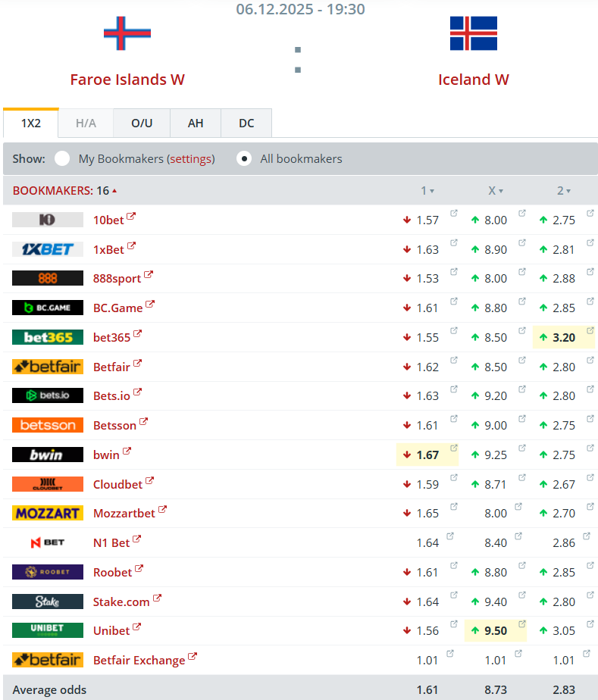Viewport: 598px width, 700px height.
Task: Open the settings link for My Bookmakers
Action: point(191,159)
